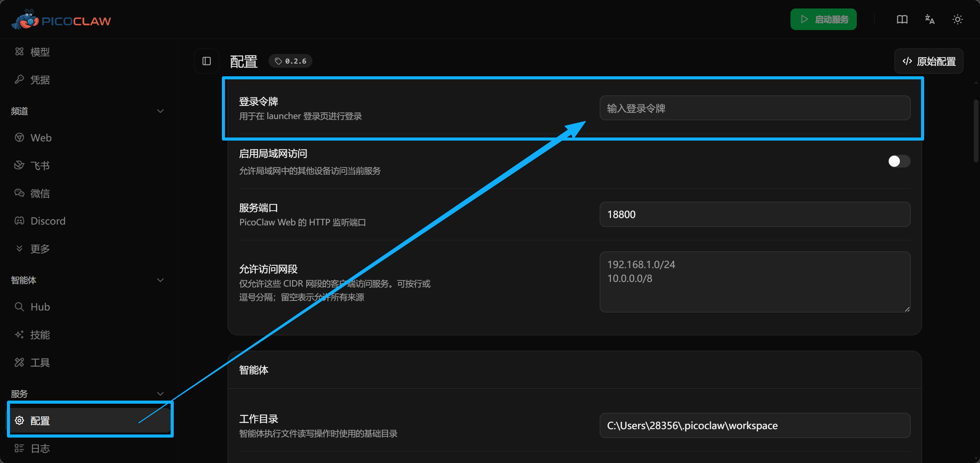980x463 pixels.
Task: Click the PicoClaw logo
Action: 62,20
